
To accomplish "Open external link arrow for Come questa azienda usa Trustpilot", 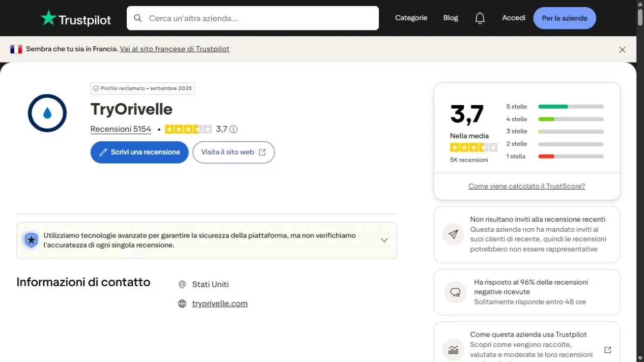I will click(x=607, y=350).
